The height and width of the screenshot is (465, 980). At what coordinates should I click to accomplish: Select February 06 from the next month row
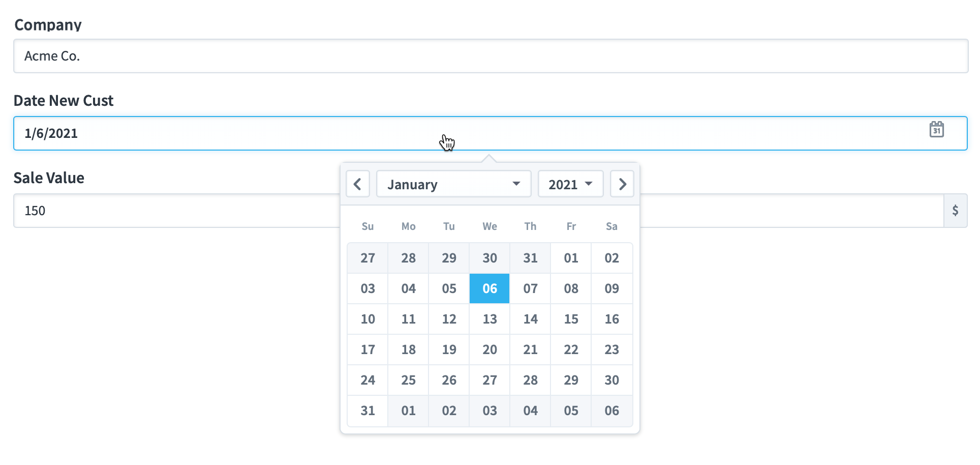click(x=611, y=411)
